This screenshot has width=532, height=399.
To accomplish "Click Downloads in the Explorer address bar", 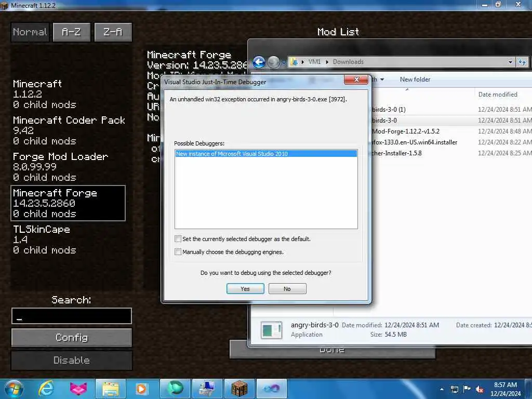I will click(348, 62).
